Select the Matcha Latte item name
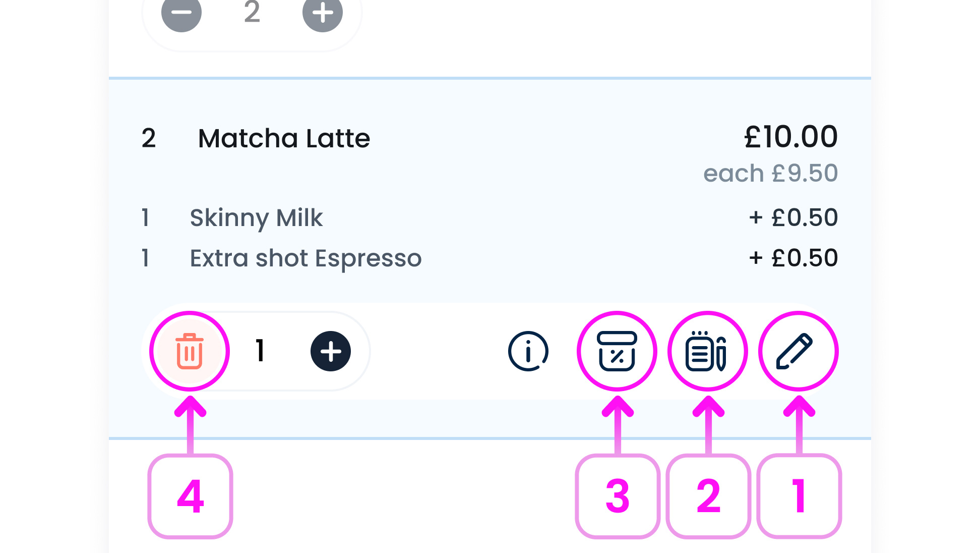This screenshot has height=553, width=980. point(284,138)
